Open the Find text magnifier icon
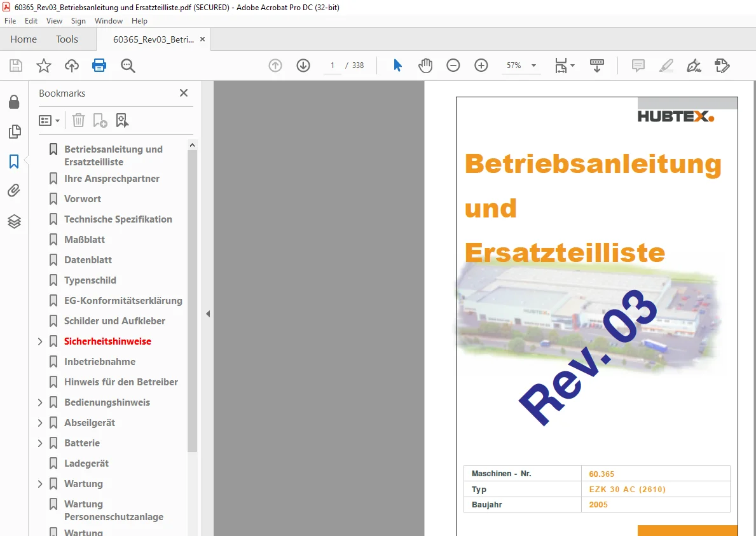The image size is (756, 536). 128,65
